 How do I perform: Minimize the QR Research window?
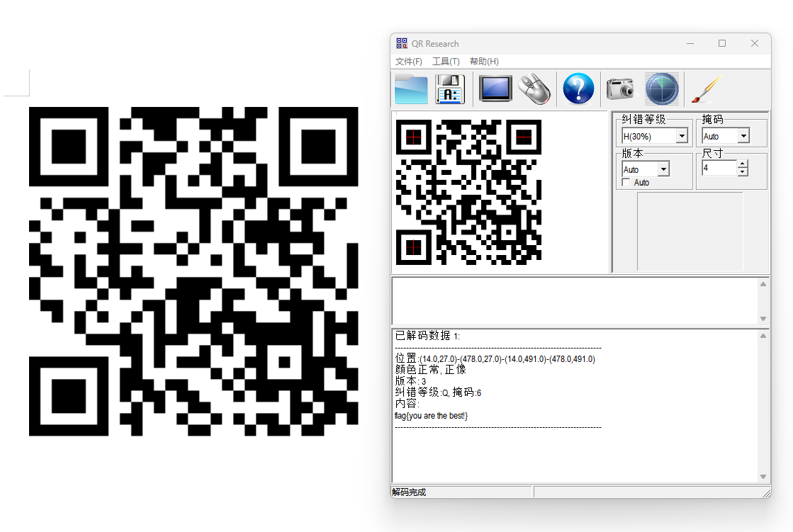[x=690, y=43]
